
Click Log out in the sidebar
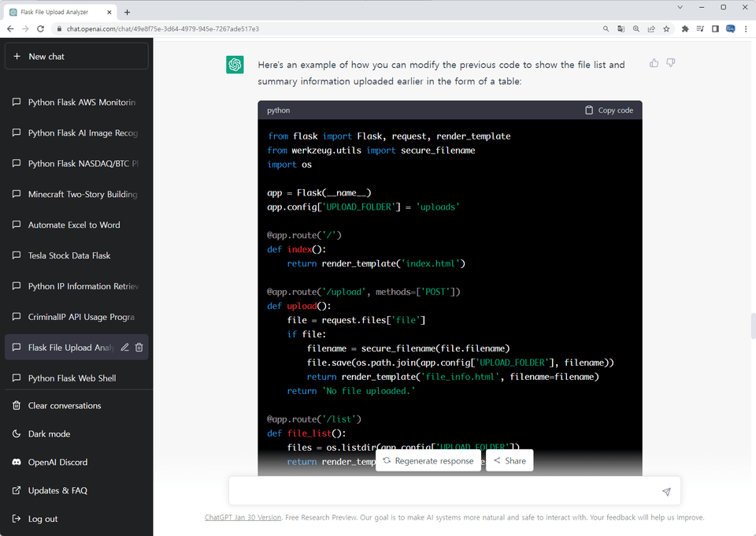[43, 519]
